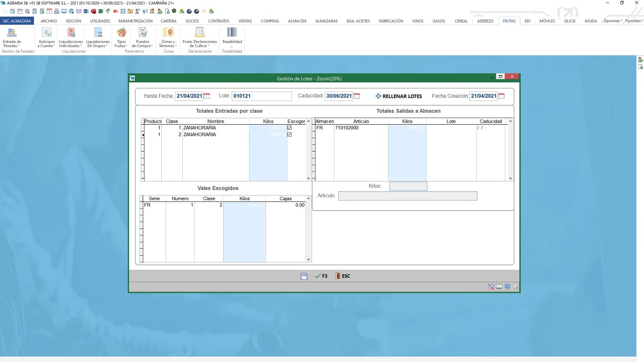Click down arrow of Vales Escogidos scrollbar

tap(309, 260)
